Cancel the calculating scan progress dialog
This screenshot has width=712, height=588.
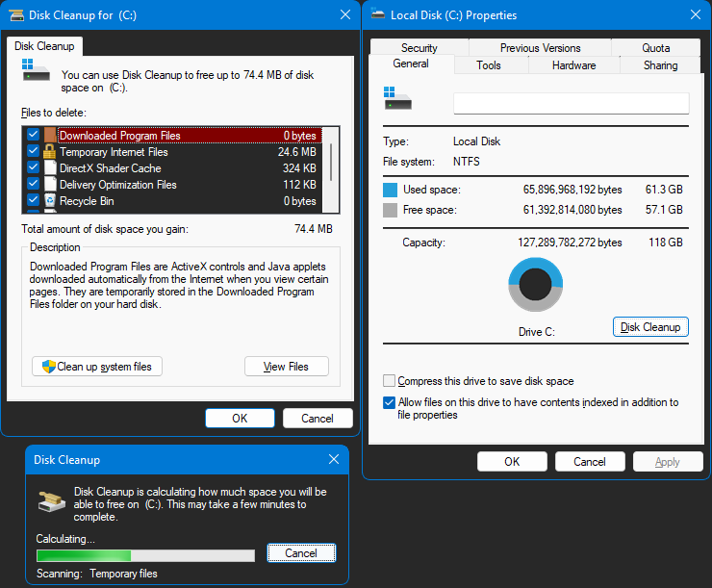click(301, 553)
